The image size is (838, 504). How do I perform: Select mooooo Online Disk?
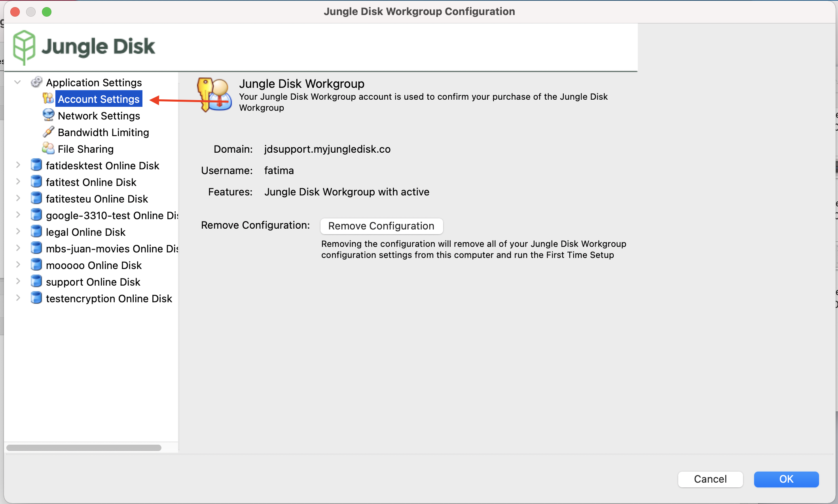94,265
